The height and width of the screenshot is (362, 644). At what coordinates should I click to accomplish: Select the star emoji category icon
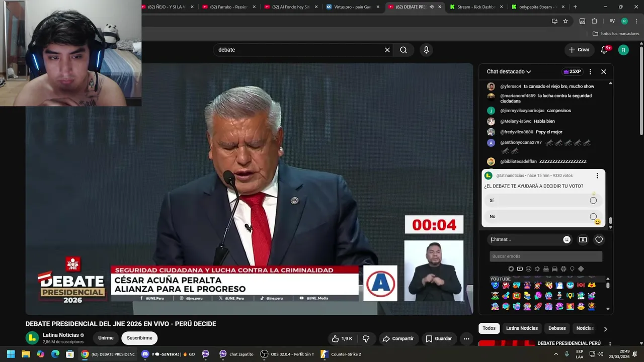click(511, 269)
